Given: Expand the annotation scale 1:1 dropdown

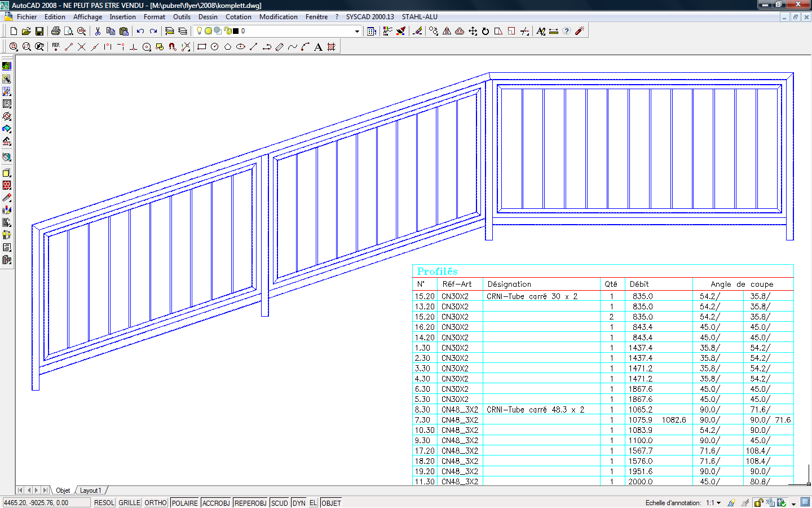Looking at the screenshot, I should pos(718,503).
